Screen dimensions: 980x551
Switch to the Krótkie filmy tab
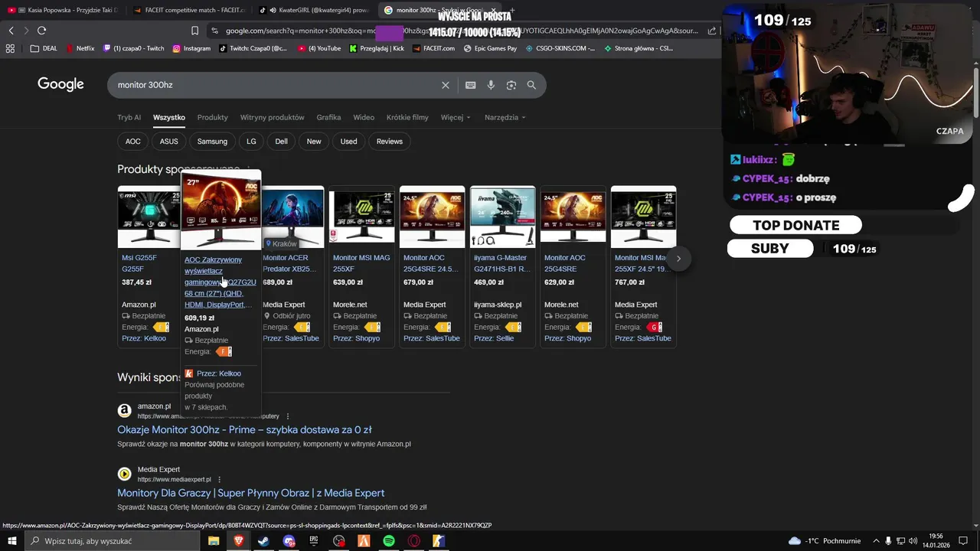407,118
